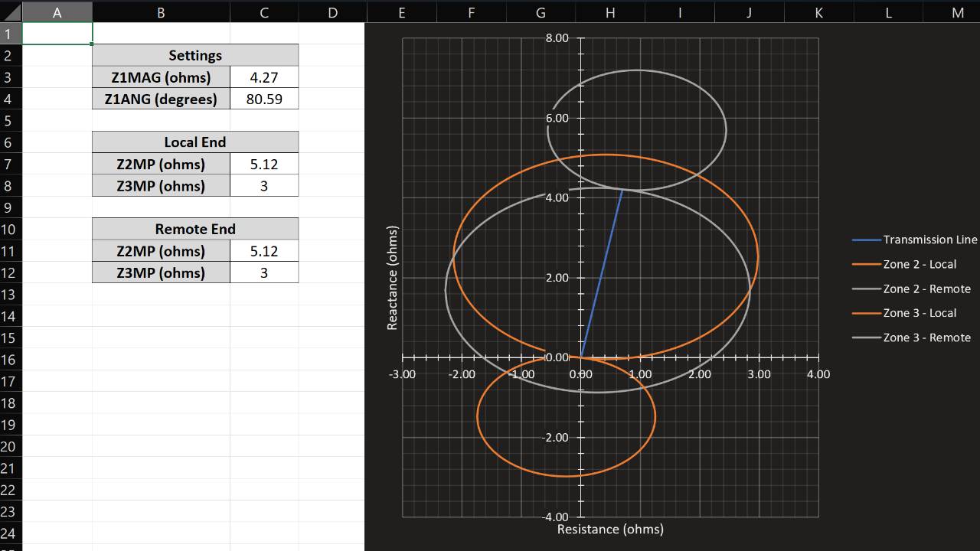980x551 pixels.
Task: Select the cell containing 4.27 Z1MAG value
Action: (x=263, y=77)
